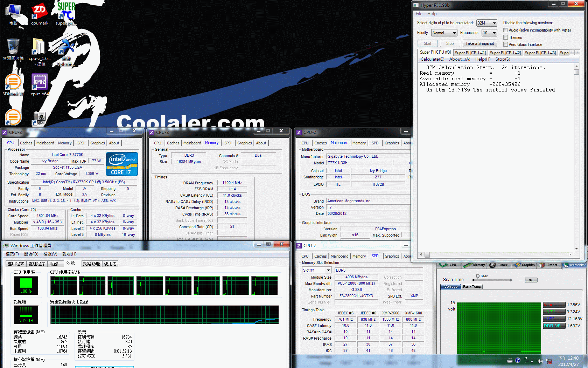
Task: Click the +3.3V voltage legend swatch
Action: [554, 312]
